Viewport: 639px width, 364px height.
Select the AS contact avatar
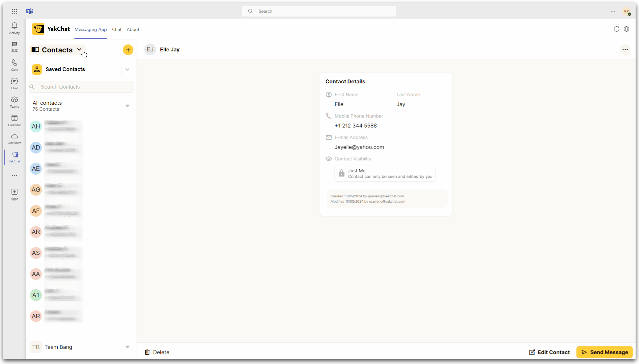click(x=36, y=253)
